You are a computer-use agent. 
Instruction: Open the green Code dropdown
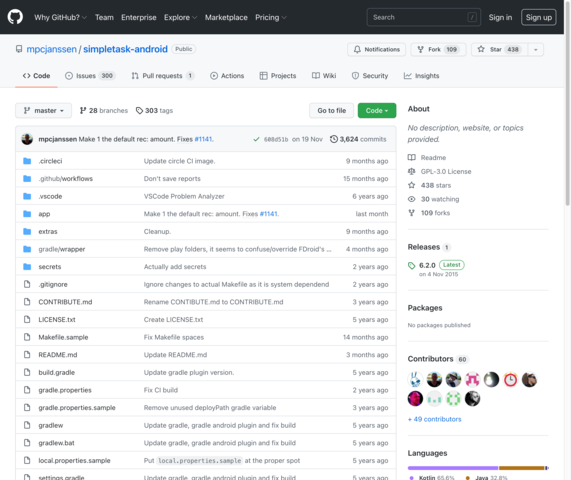coord(377,110)
